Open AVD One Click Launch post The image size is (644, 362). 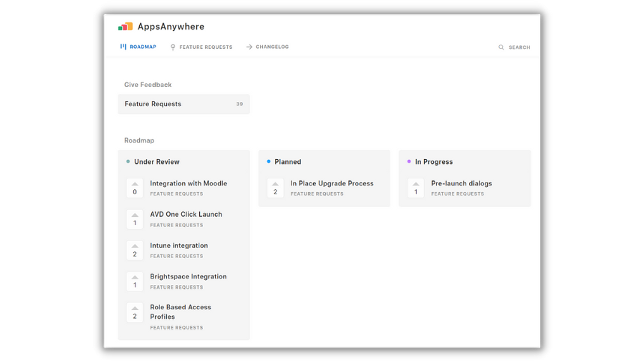tap(186, 214)
